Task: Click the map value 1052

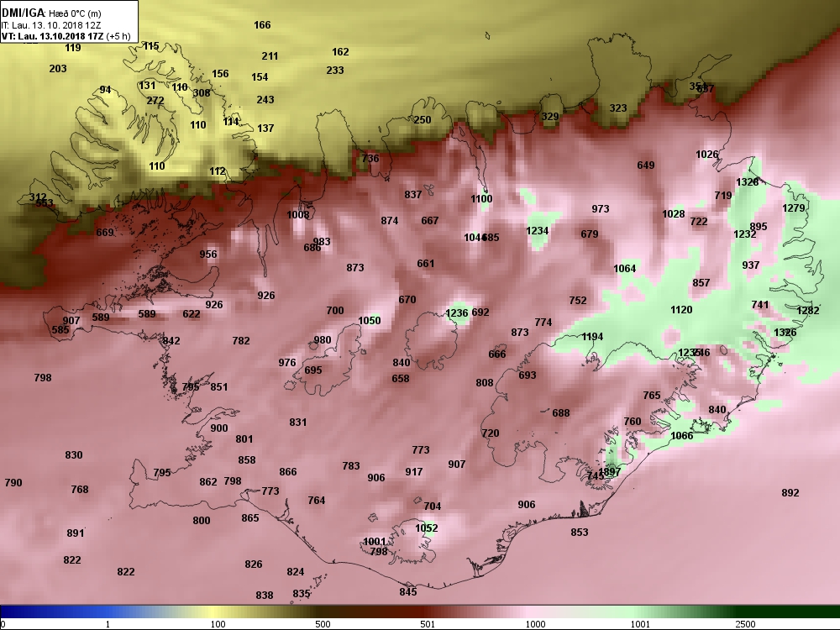Action: [x=427, y=528]
